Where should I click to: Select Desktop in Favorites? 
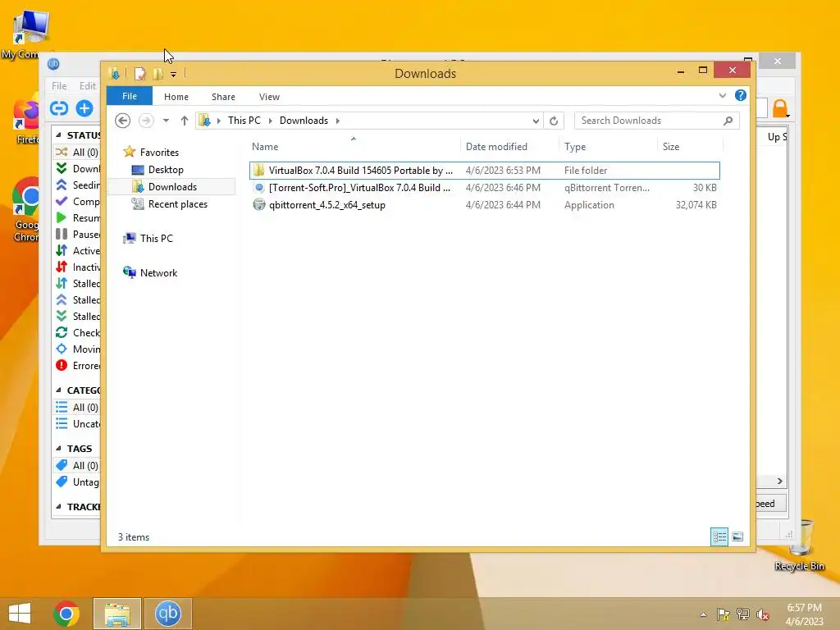[166, 170]
